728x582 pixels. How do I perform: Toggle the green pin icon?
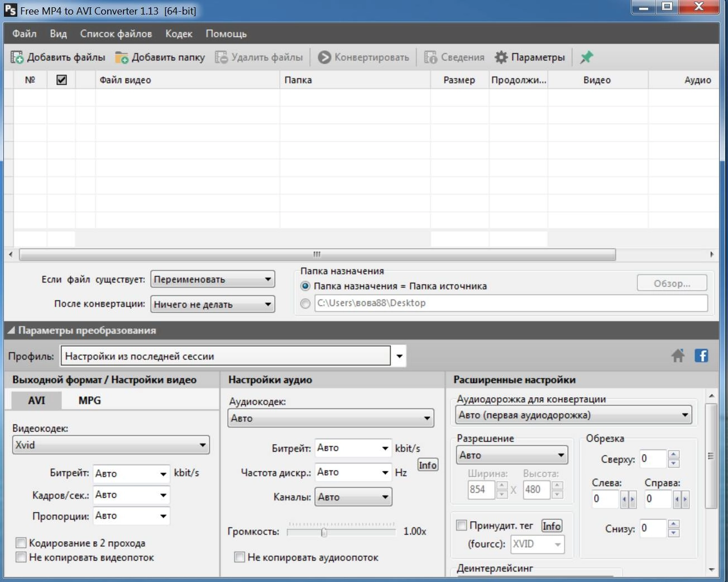coord(586,57)
